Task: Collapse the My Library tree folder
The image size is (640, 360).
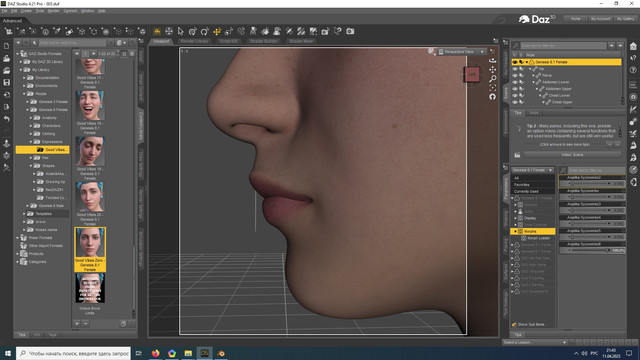Action: pos(21,70)
